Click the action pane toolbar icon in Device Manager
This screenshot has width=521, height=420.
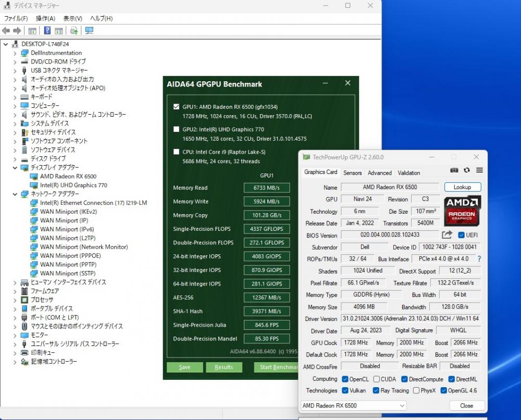[x=59, y=31]
